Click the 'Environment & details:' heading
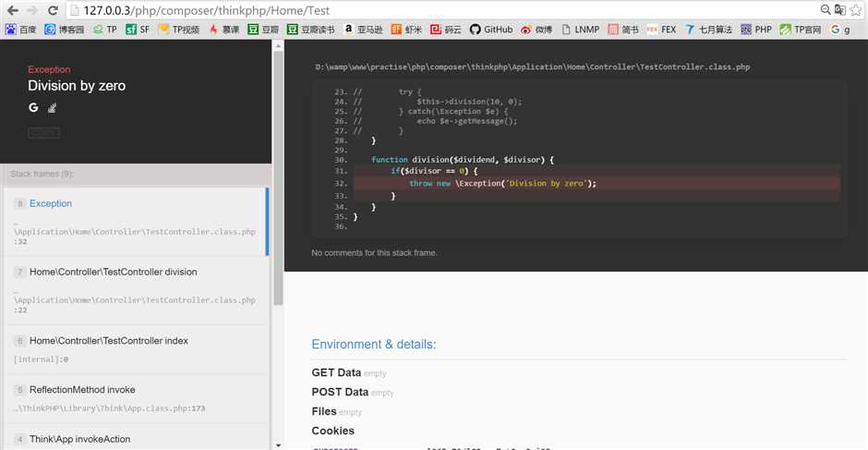This screenshot has width=868, height=450. 374,344
